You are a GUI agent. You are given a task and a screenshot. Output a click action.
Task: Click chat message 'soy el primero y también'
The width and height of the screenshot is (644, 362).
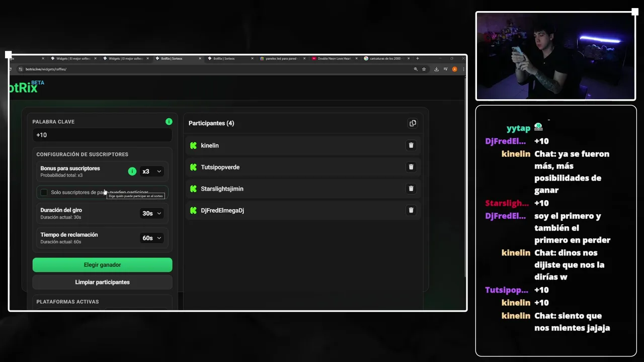(572, 228)
